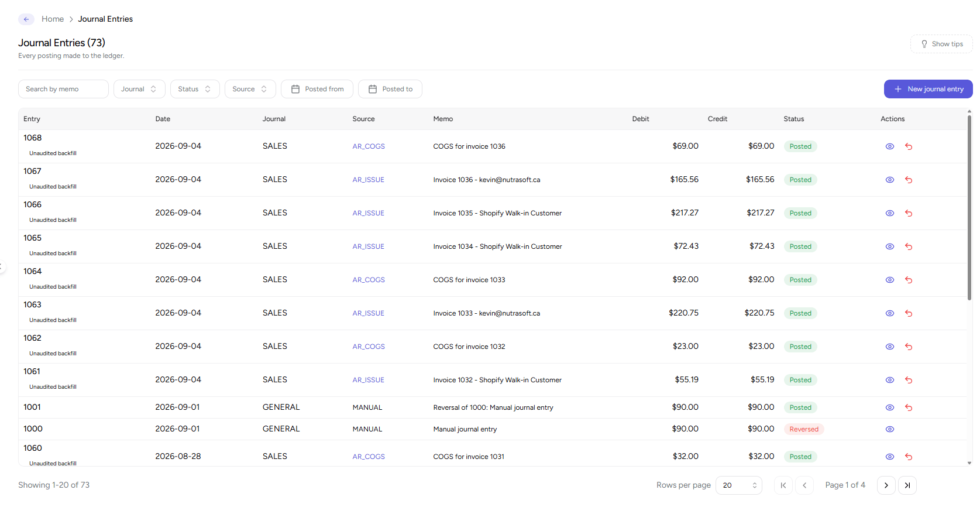Open the Source filter dropdown

point(250,89)
